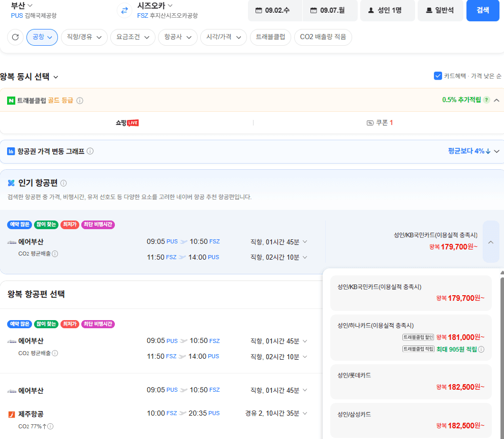Click the 09.07.월 return date calendar
This screenshot has height=439, width=504.
(330, 10)
